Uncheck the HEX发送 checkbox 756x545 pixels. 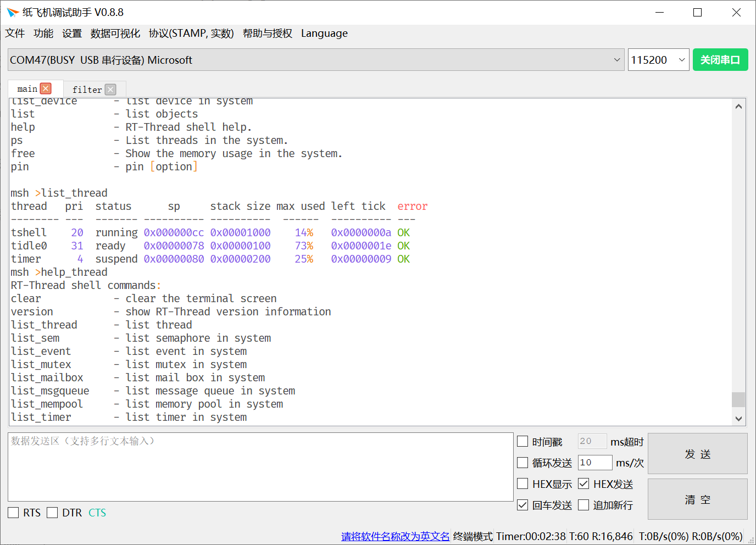click(583, 483)
